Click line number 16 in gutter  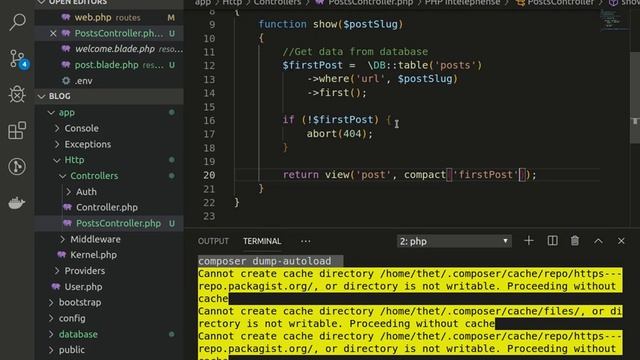(x=209, y=120)
